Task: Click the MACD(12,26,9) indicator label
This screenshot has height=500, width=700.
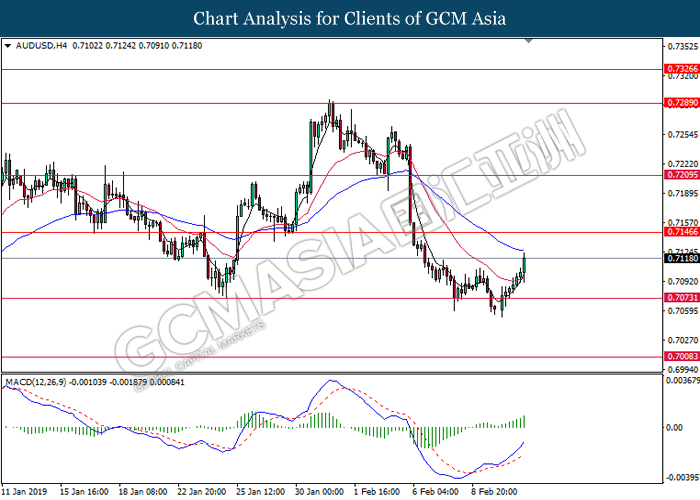Action: [x=36, y=382]
